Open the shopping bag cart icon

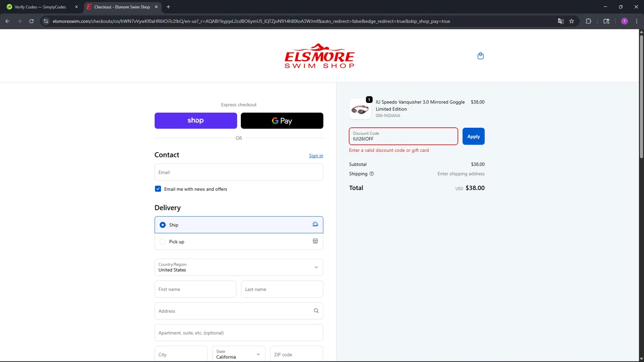tap(480, 56)
